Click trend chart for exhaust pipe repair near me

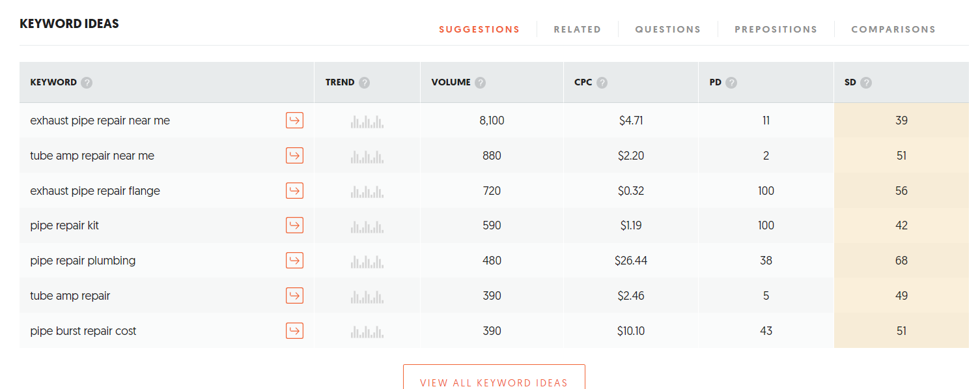click(367, 121)
